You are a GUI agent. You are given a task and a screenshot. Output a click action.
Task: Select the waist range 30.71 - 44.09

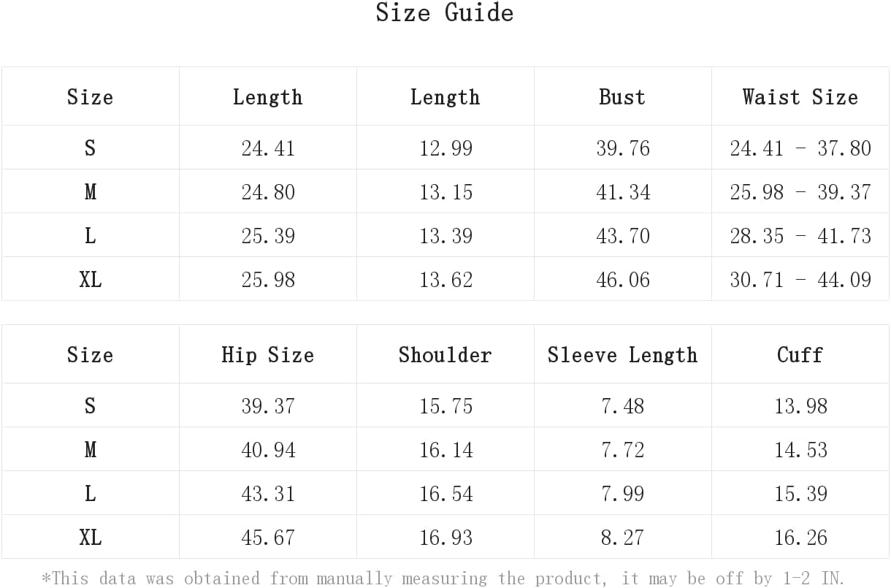point(800,280)
